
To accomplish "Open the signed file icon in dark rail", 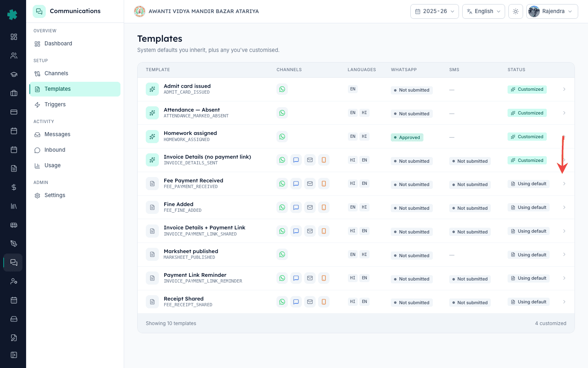I will coord(14,338).
